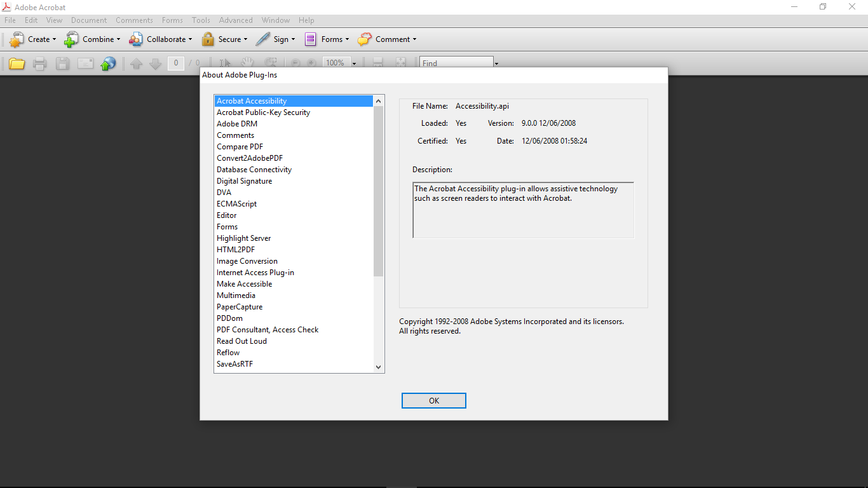Choose Convert2AdobePDF from the list
The height and width of the screenshot is (488, 868).
click(x=294, y=158)
